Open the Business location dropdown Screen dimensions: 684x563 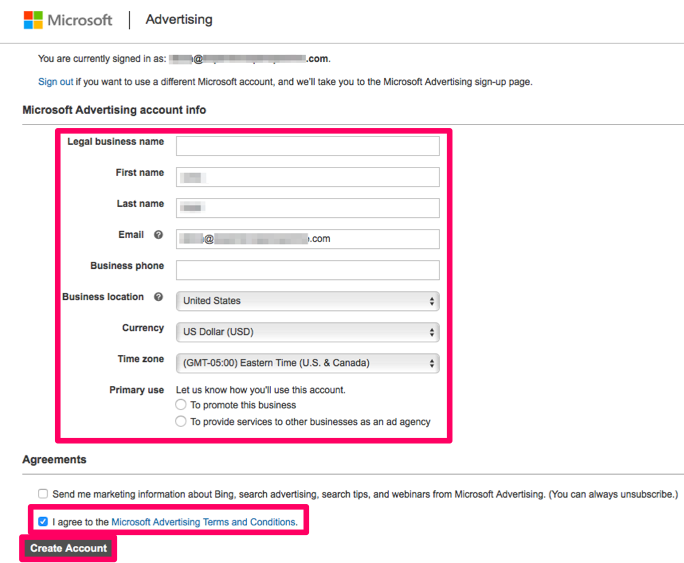tap(308, 301)
